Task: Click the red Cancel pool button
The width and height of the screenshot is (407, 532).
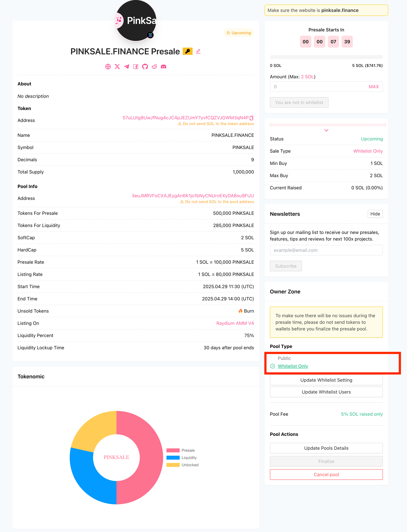Action: click(x=326, y=475)
